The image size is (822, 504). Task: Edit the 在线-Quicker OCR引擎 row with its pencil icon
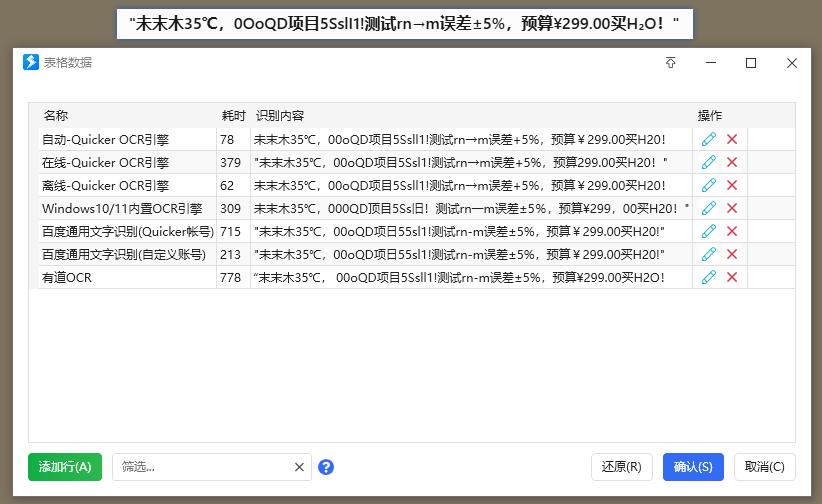(708, 163)
